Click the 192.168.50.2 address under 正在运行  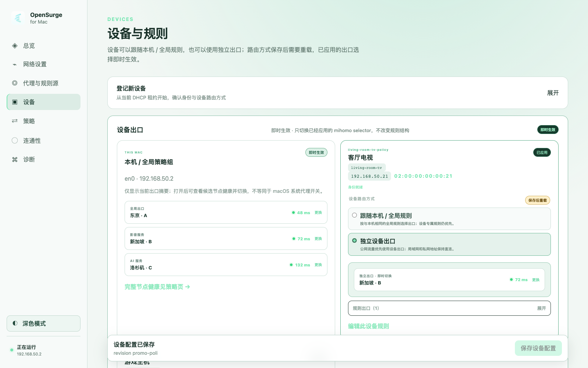point(29,354)
